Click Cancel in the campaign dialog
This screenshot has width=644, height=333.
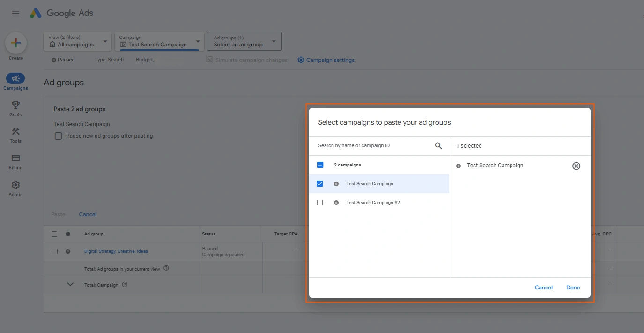click(x=544, y=288)
